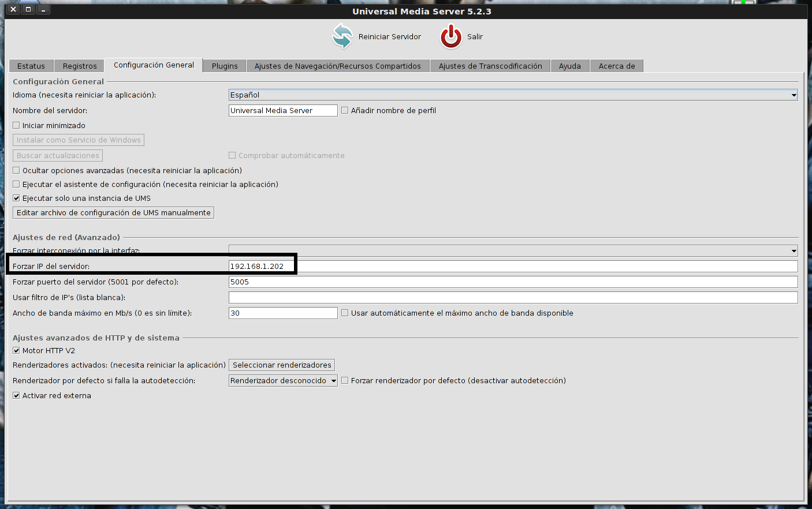Click Instalar como Servicio de Windows button
Viewport: 812px width, 509px height.
(x=79, y=140)
